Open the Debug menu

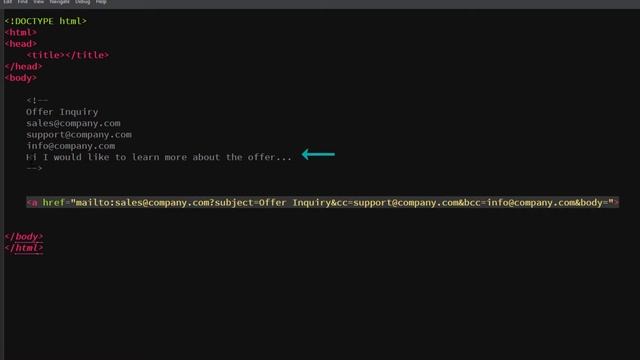click(x=82, y=2)
